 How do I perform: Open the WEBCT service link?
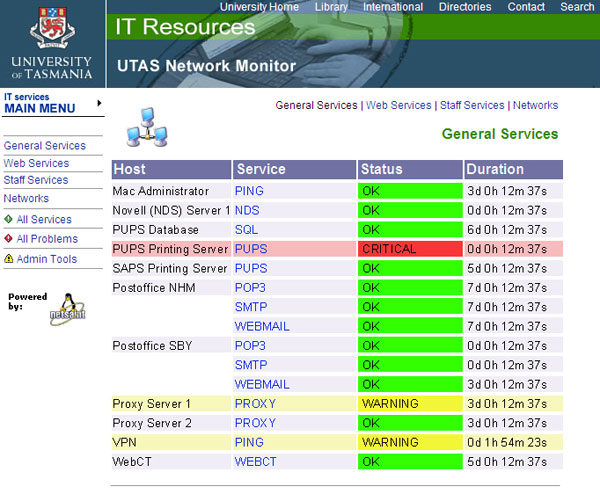point(255,462)
